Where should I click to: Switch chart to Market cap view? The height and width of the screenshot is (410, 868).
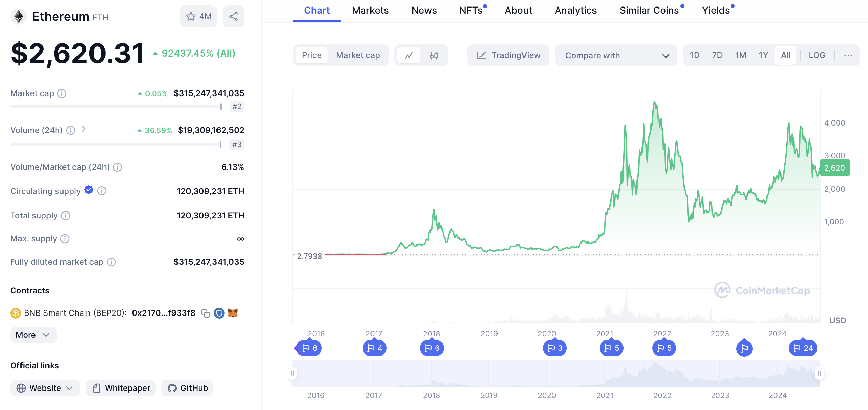(x=358, y=55)
